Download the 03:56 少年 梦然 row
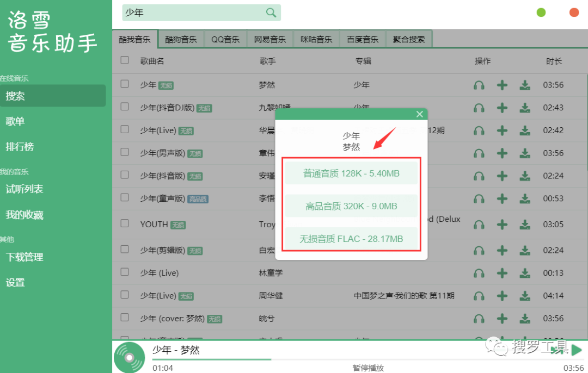 point(525,85)
